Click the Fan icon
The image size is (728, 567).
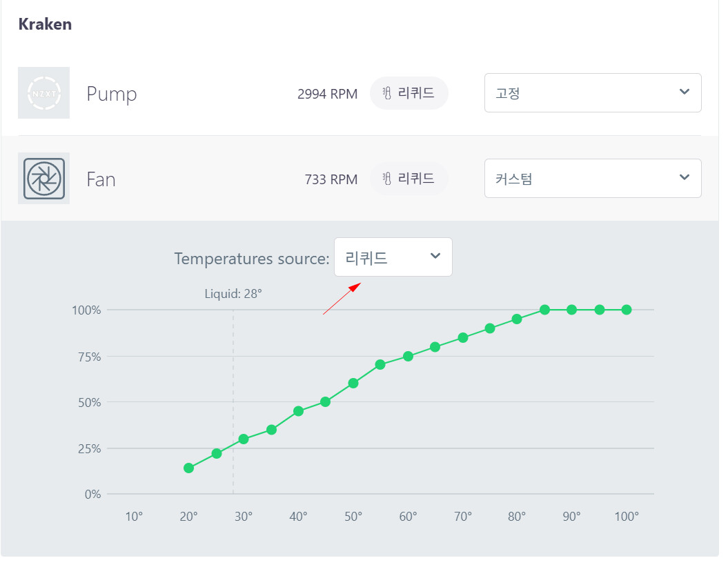tap(43, 179)
